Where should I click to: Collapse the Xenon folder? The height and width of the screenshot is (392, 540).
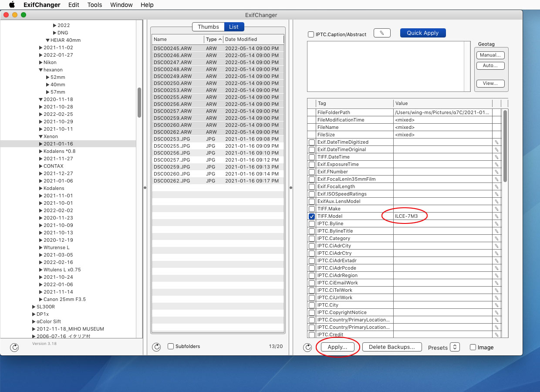point(40,136)
